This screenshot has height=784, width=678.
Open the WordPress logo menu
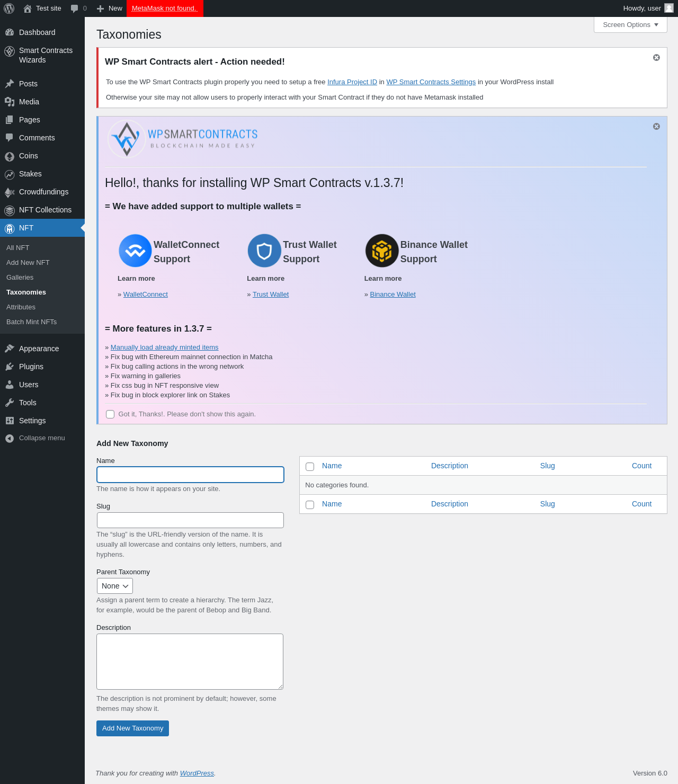tap(9, 8)
